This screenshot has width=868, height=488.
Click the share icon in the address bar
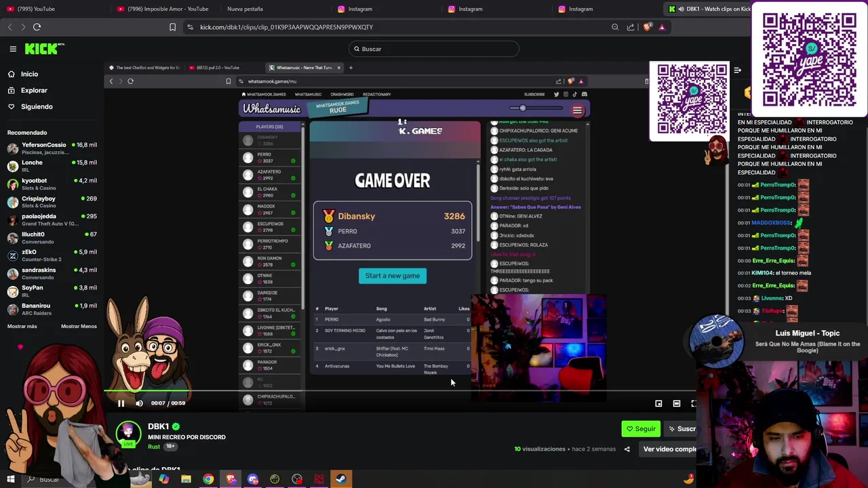[x=631, y=27]
